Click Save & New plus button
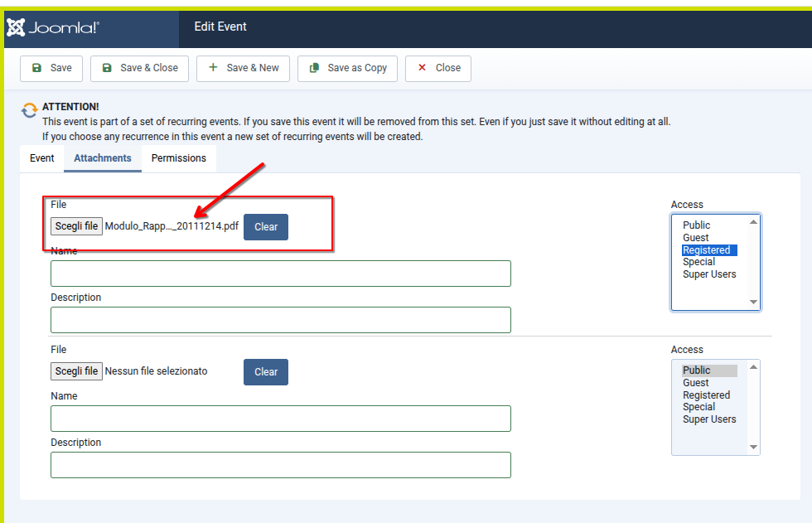The image size is (812, 523). (x=243, y=68)
